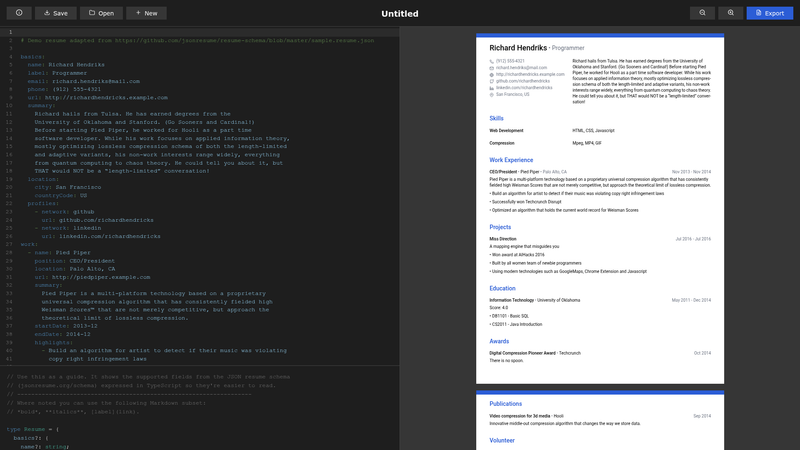This screenshot has width=800, height=450.
Task: Zoom in the resume preview
Action: point(731,13)
